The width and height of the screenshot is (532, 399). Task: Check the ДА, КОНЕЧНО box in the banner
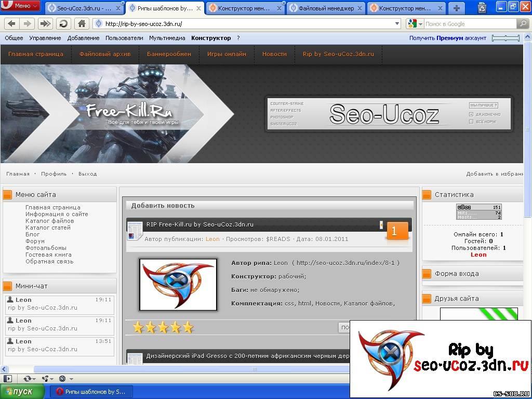point(471,114)
